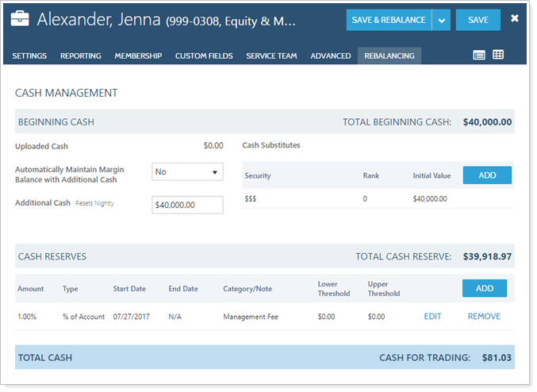Viewport: 537px width, 392px height.
Task: Open the Settings tab
Action: [29, 56]
